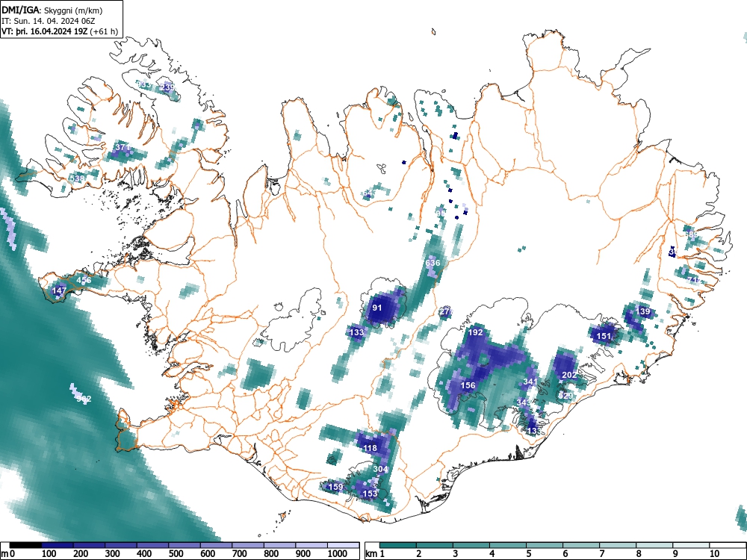Click the '1000' label on the metre scale
Viewport: 747px width, 560px height.
pyautogui.click(x=338, y=554)
